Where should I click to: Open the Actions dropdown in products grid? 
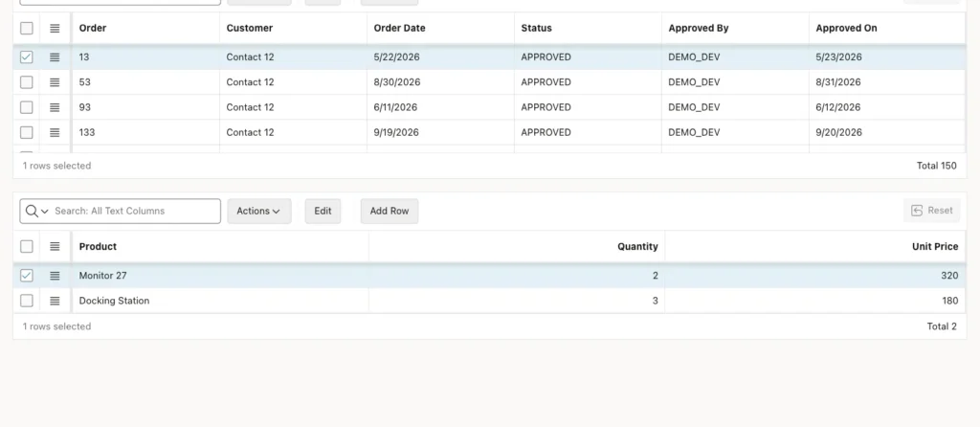click(258, 212)
